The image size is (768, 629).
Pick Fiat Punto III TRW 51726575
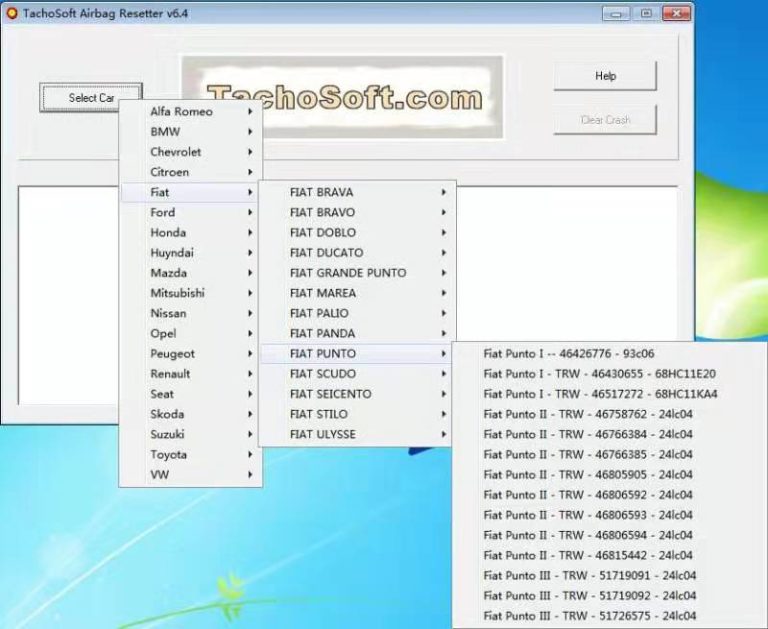[x=589, y=616]
